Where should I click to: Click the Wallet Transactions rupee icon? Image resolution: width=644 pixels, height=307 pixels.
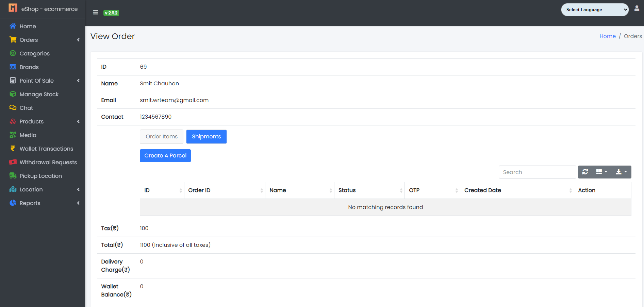click(x=13, y=149)
